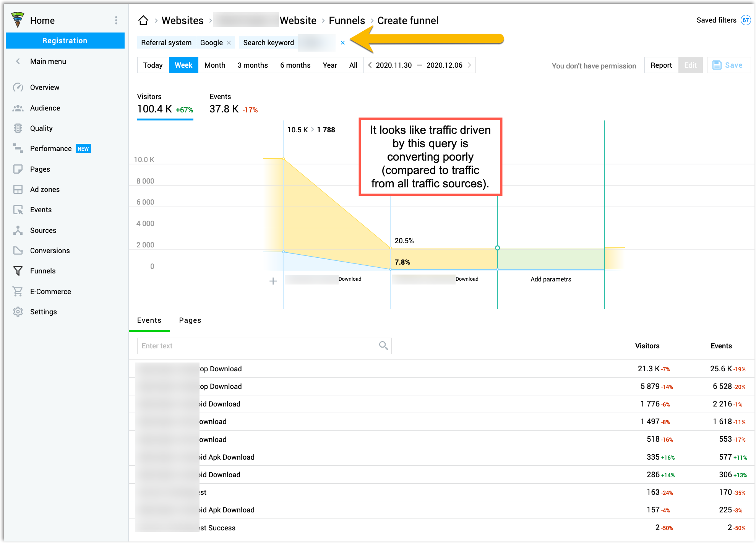Open the Sources section icon

pyautogui.click(x=18, y=231)
